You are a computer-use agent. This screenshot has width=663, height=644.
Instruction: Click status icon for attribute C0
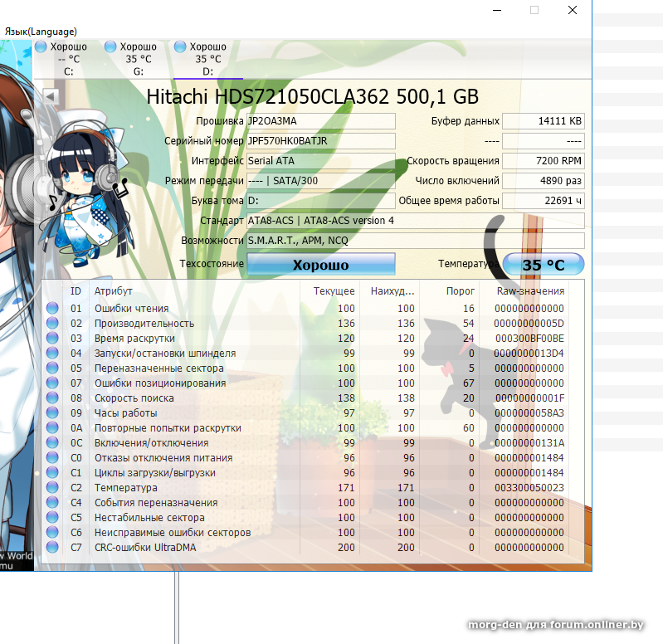pos(52,457)
